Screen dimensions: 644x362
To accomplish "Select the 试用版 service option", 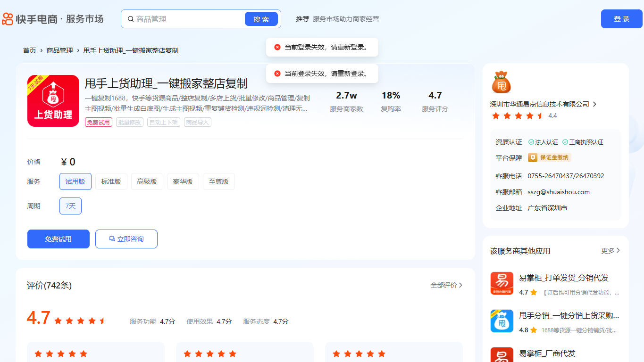I will [75, 181].
